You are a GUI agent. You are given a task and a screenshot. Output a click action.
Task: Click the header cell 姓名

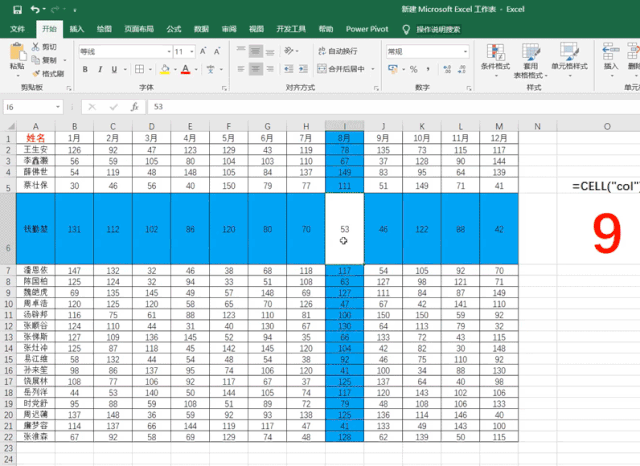[36, 138]
